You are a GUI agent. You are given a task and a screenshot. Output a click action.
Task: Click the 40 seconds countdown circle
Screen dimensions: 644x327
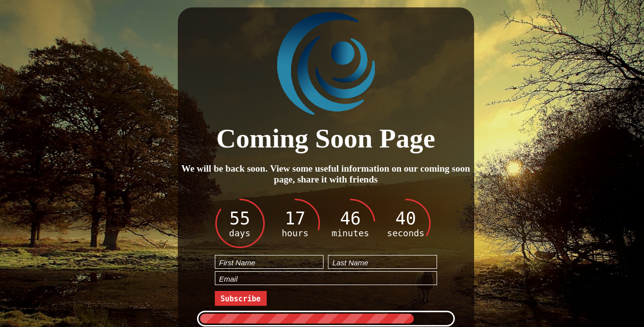tap(406, 223)
